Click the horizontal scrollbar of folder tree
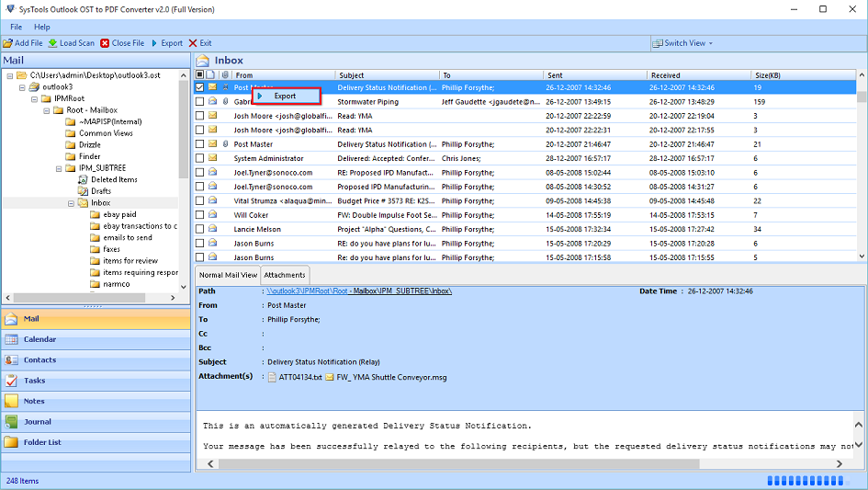Screen dimensions: 868x490 79,298
